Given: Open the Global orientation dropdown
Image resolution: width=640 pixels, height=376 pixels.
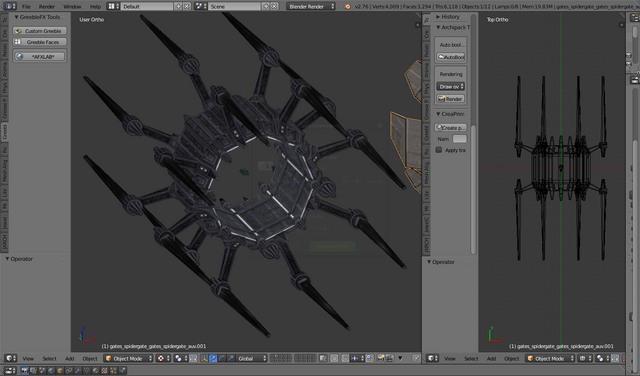Looking at the screenshot, I should click(251, 358).
